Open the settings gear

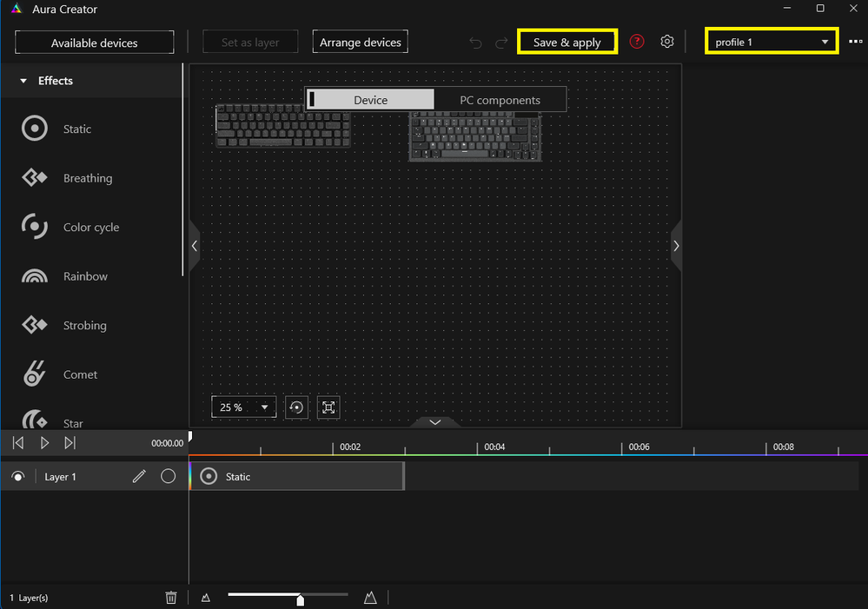click(x=667, y=42)
